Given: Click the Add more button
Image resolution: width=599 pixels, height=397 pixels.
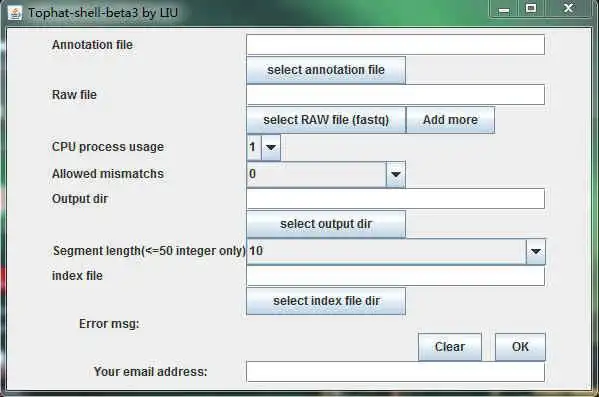Looking at the screenshot, I should click(450, 120).
